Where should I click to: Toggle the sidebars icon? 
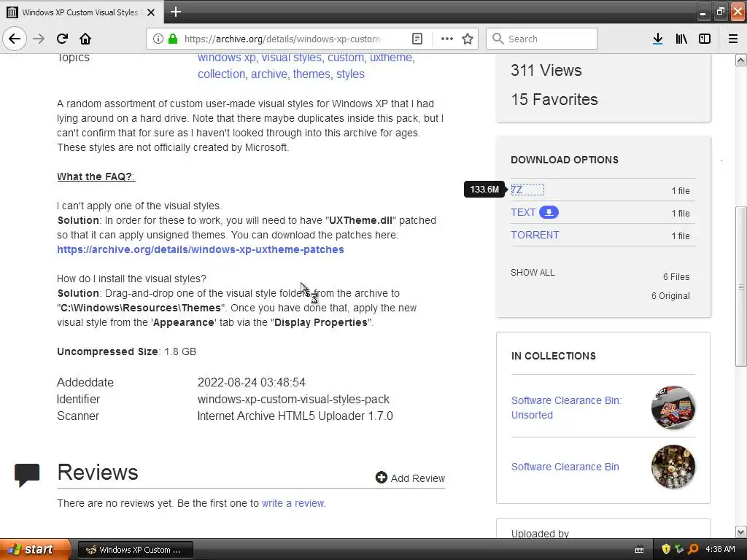click(705, 39)
